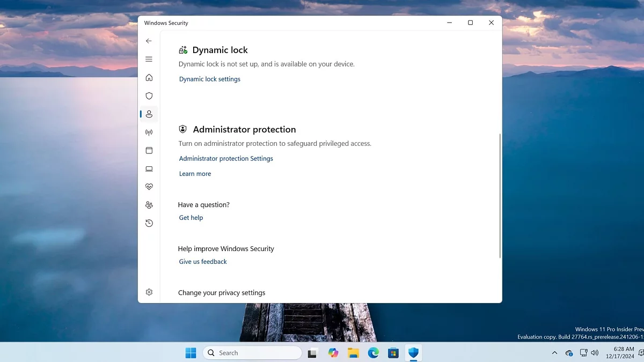Screen dimensions: 644x362
Task: Open Family options sidebar icon
Action: pos(149,205)
